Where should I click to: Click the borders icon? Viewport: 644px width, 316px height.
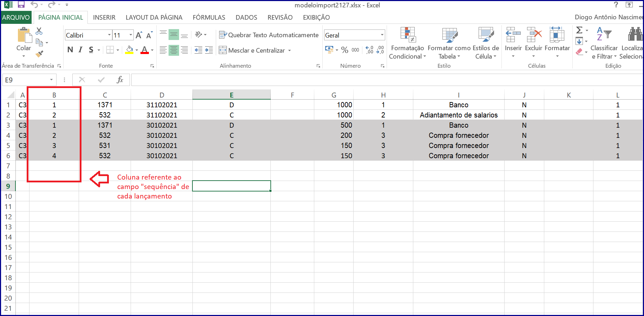[x=110, y=50]
